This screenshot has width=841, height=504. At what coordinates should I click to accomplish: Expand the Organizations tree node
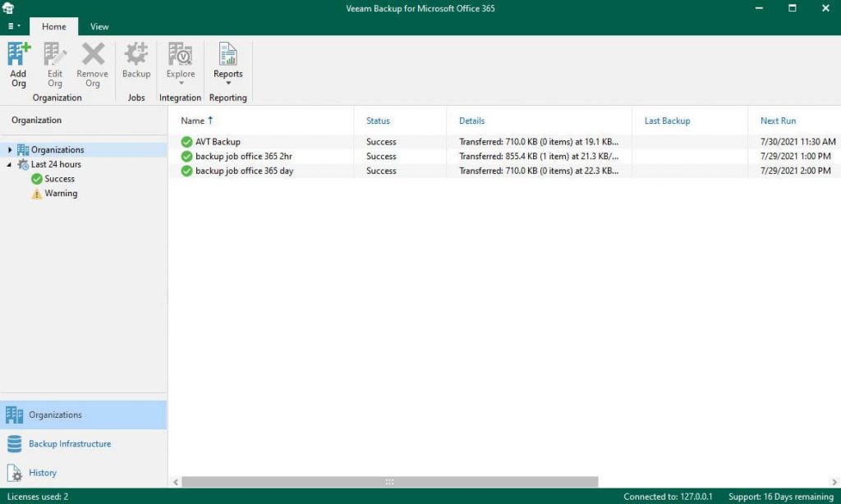tap(9, 149)
